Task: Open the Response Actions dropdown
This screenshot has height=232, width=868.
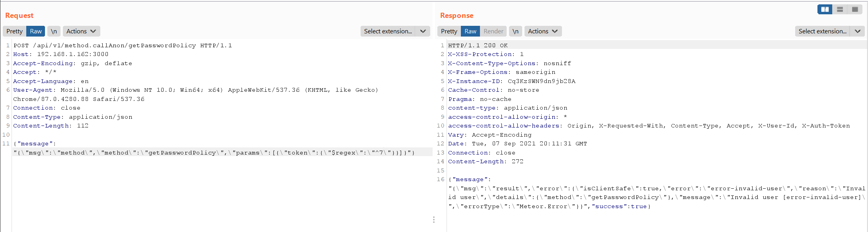Action: point(543,31)
